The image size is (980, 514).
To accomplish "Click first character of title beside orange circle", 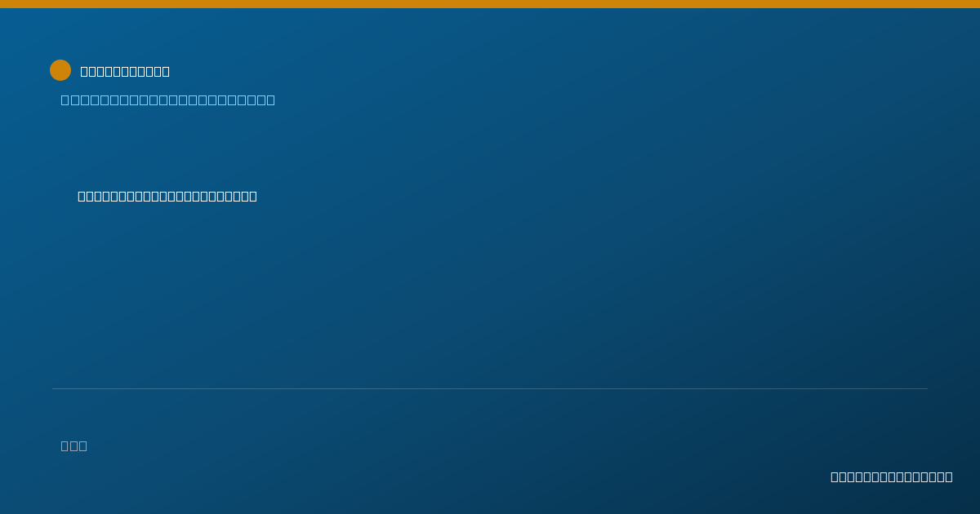I will tap(84, 71).
